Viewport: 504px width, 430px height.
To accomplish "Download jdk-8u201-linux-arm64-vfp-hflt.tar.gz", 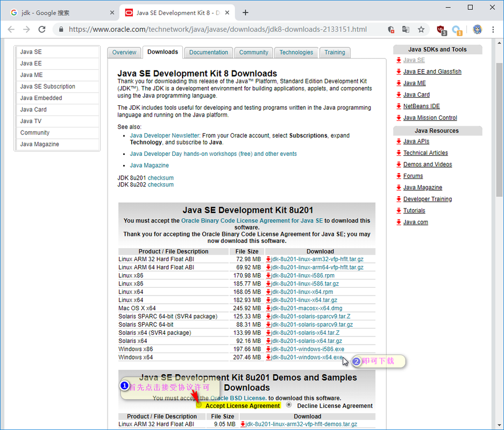I will click(x=317, y=267).
